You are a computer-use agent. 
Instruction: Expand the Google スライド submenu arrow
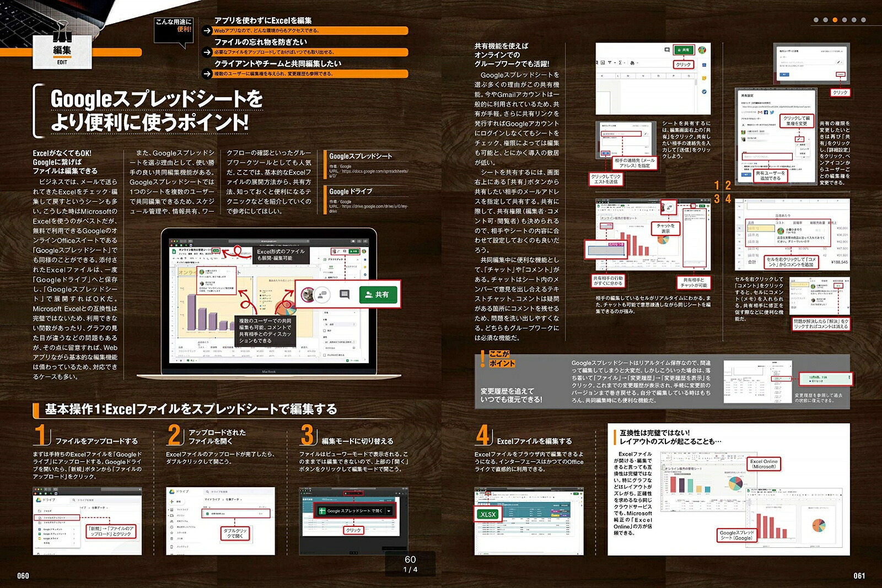coord(74,538)
